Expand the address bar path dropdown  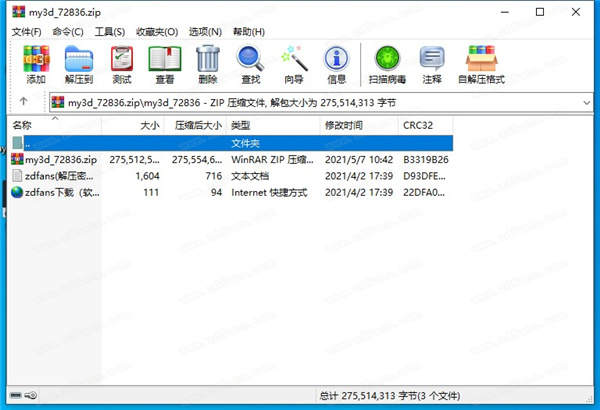point(586,103)
